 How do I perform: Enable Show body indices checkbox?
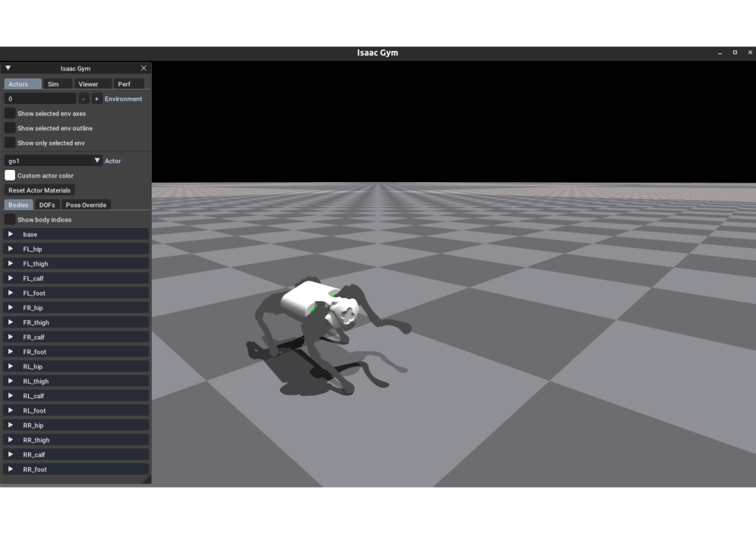pos(10,219)
